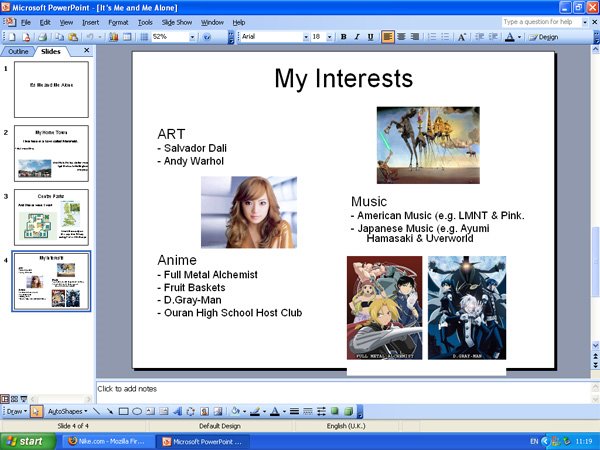
Task: Toggle Italic formatting
Action: (357, 37)
